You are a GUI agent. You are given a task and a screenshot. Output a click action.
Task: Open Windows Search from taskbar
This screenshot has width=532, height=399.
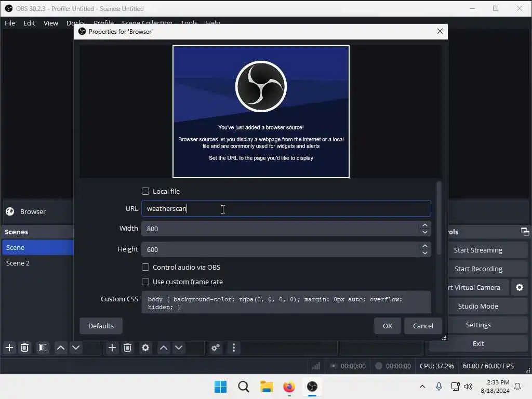point(244,387)
